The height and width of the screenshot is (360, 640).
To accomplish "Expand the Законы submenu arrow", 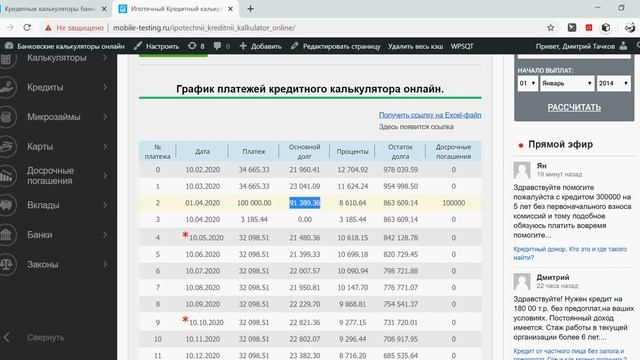I will tap(105, 264).
